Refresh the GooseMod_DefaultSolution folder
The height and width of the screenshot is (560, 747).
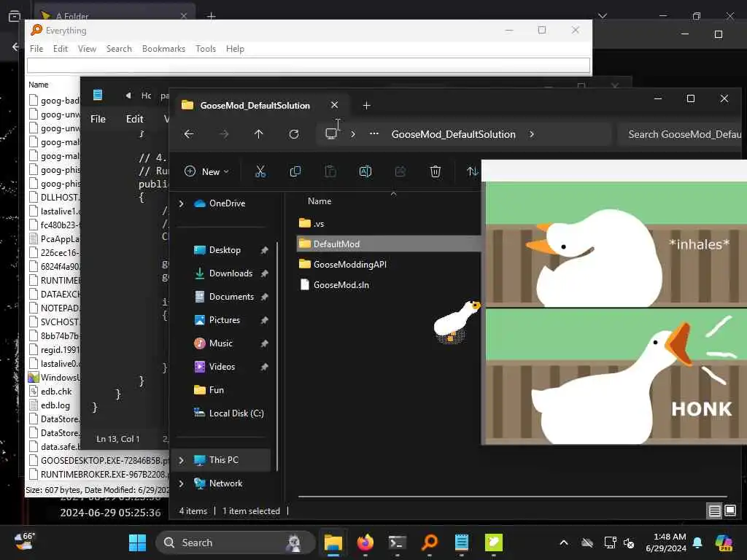294,134
